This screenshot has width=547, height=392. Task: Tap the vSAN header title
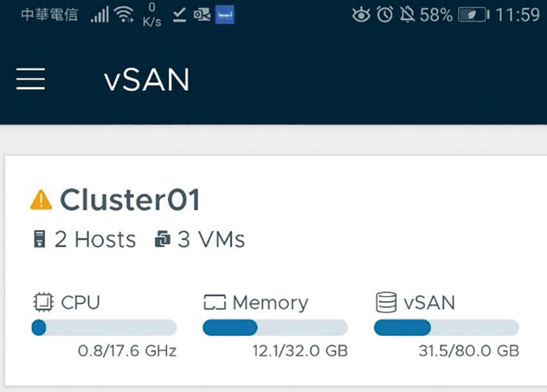pos(146,80)
